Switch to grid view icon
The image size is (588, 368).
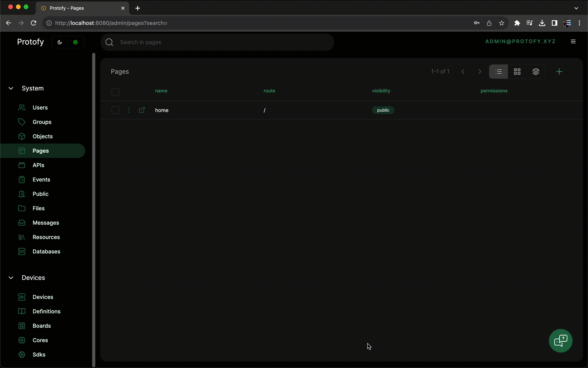[x=517, y=72]
